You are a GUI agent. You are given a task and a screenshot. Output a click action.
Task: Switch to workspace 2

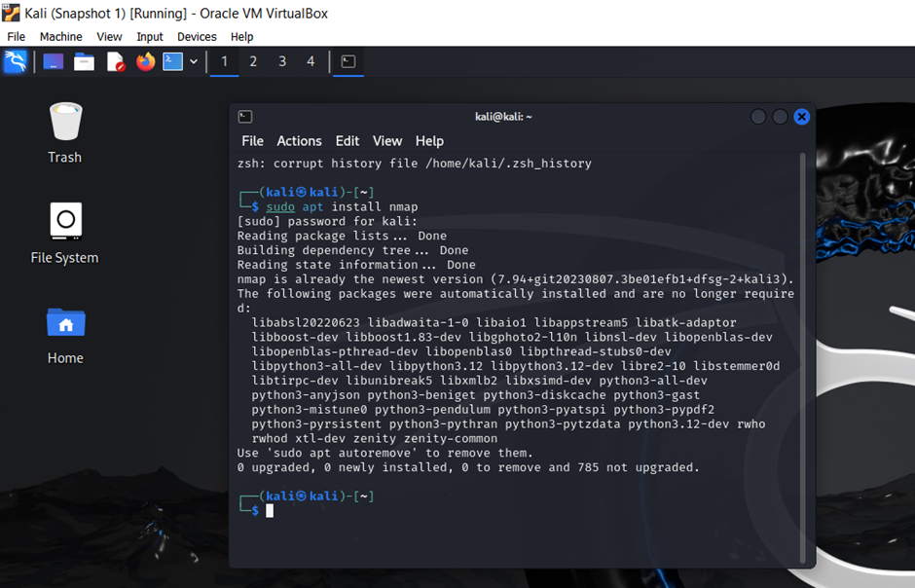[x=251, y=60]
